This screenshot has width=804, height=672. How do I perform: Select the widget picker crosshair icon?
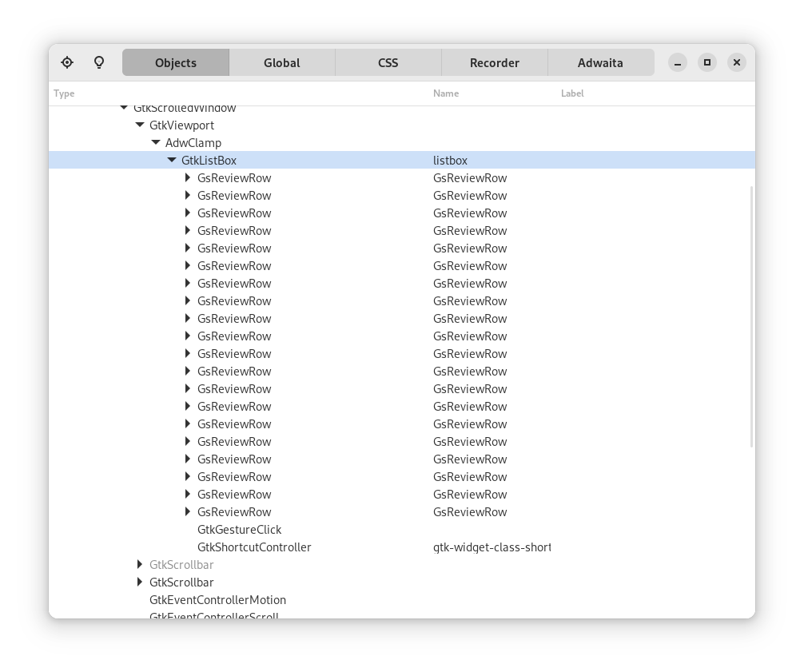pyautogui.click(x=67, y=62)
